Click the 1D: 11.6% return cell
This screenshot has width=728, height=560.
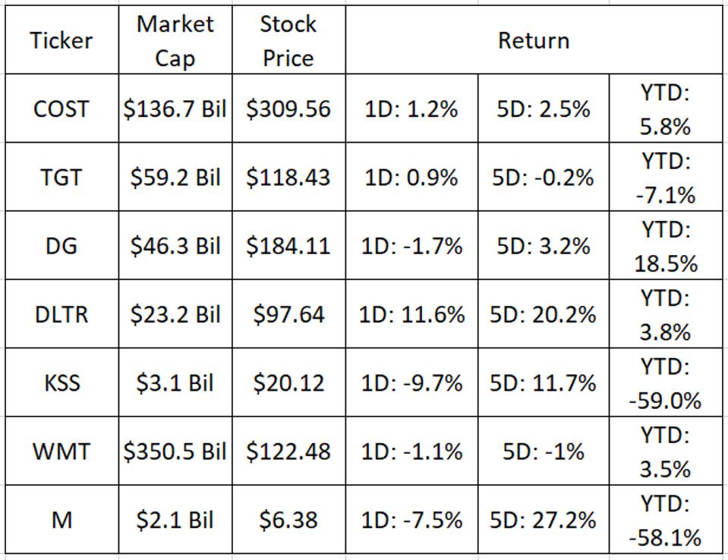point(412,314)
